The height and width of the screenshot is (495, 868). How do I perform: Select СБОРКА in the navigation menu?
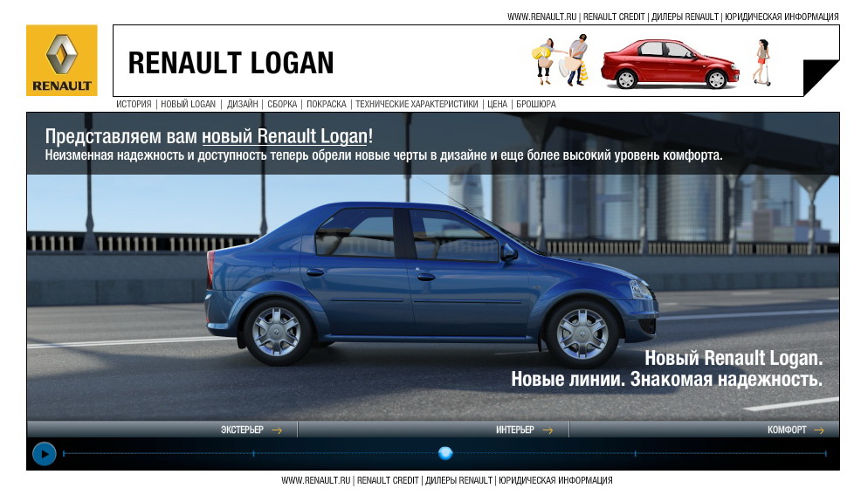point(282,104)
